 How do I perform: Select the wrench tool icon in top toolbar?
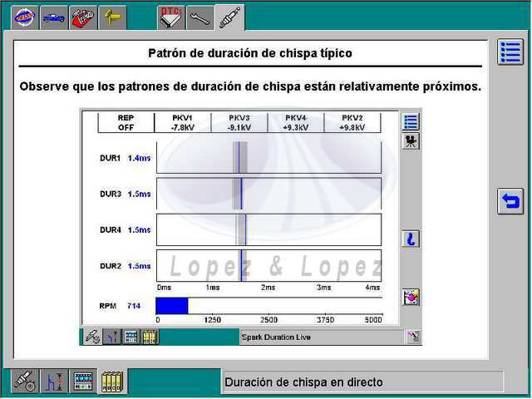tap(199, 17)
